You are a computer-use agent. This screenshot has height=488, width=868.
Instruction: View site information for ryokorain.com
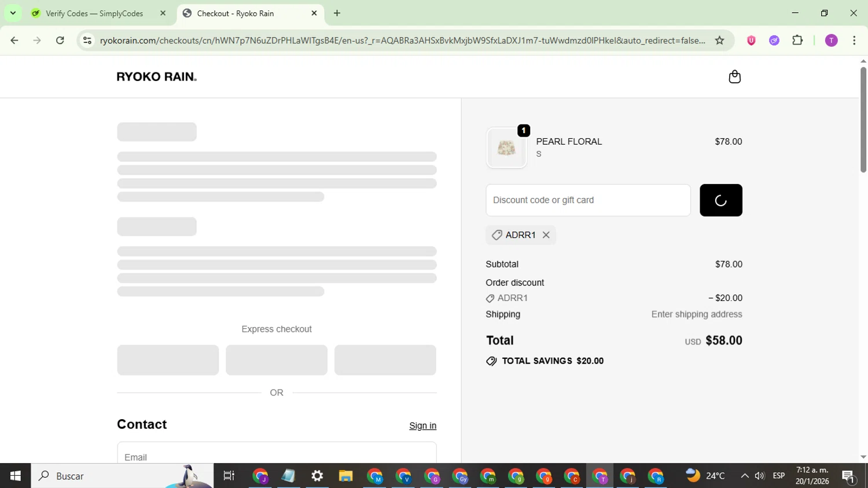pos(87,41)
